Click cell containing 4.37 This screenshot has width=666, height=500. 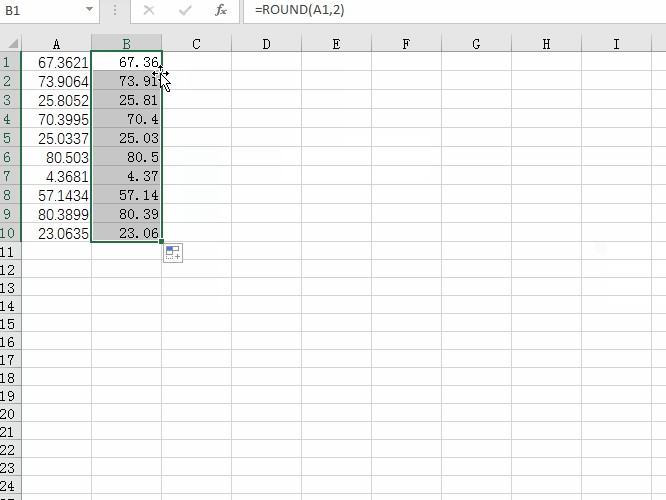(x=126, y=176)
